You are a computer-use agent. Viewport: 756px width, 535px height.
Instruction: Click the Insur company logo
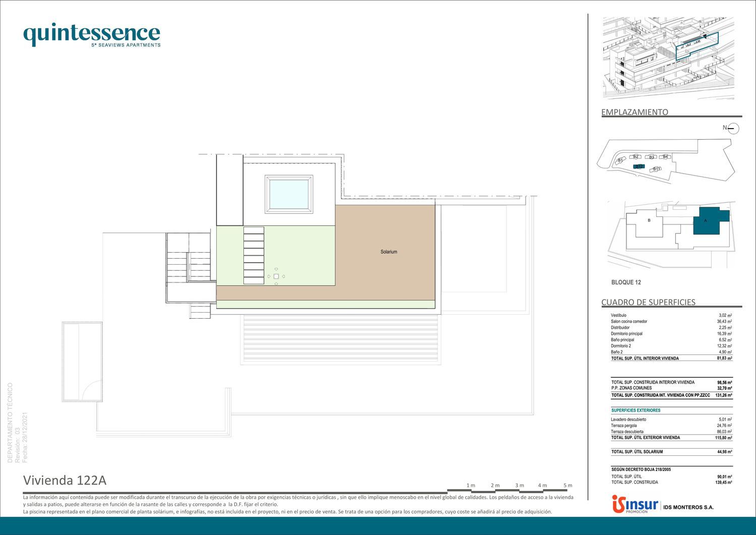tap(635, 505)
